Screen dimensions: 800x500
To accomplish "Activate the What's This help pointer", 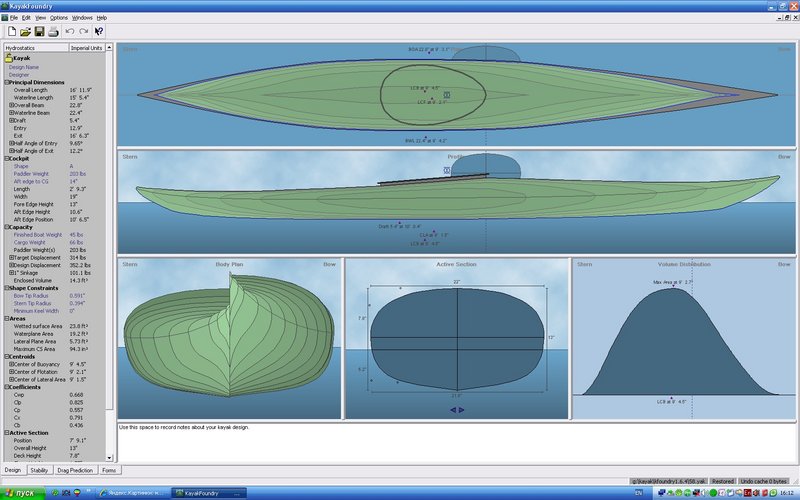I will [x=99, y=32].
